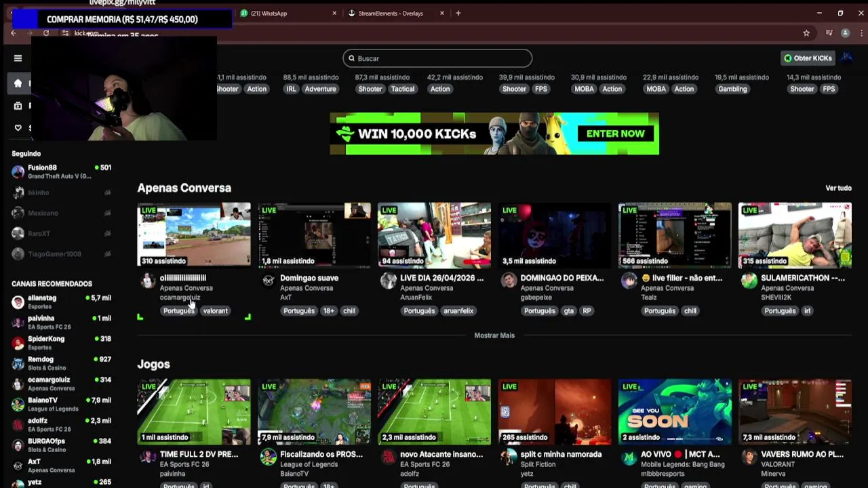Click the Browse icon below Home
Viewport: 868px width, 488px height.
pos(18,106)
